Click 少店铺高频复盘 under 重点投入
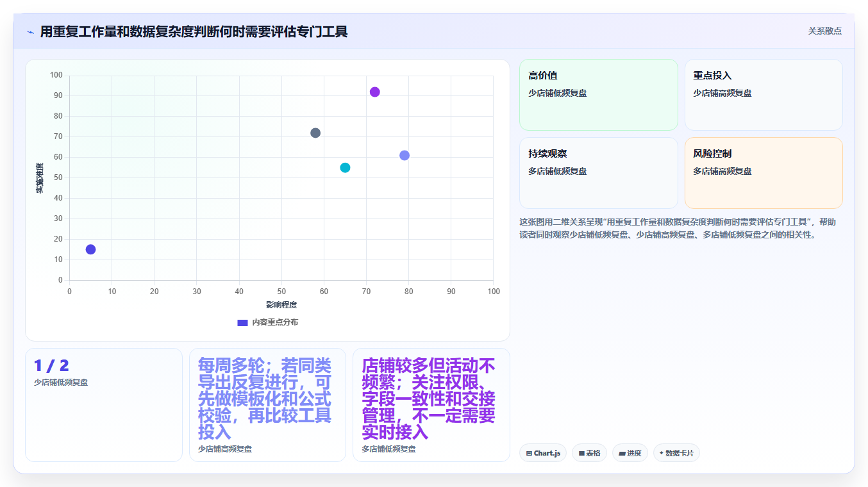This screenshot has height=487, width=868. pyautogui.click(x=722, y=93)
